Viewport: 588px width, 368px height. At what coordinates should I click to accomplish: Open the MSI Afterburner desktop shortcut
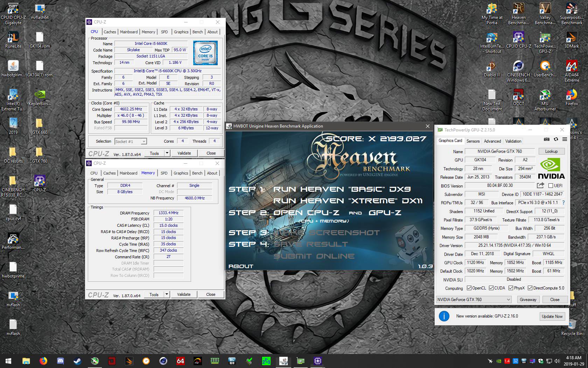tap(545, 100)
